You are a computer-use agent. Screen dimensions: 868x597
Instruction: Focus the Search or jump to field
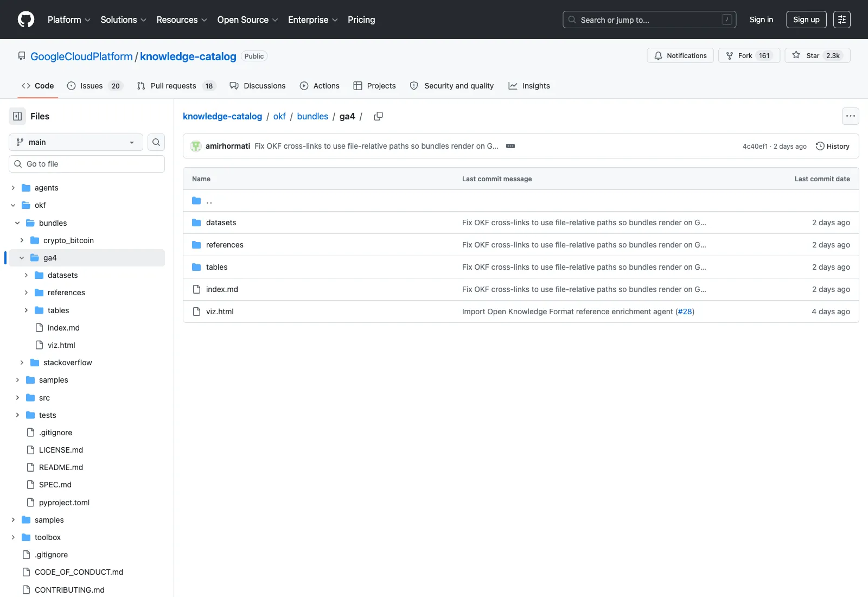pyautogui.click(x=649, y=20)
